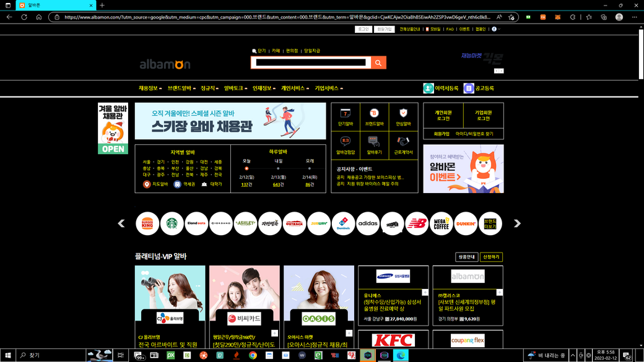Select today's 하루알바 timeline dot
This screenshot has width=644, height=362.
(x=246, y=168)
